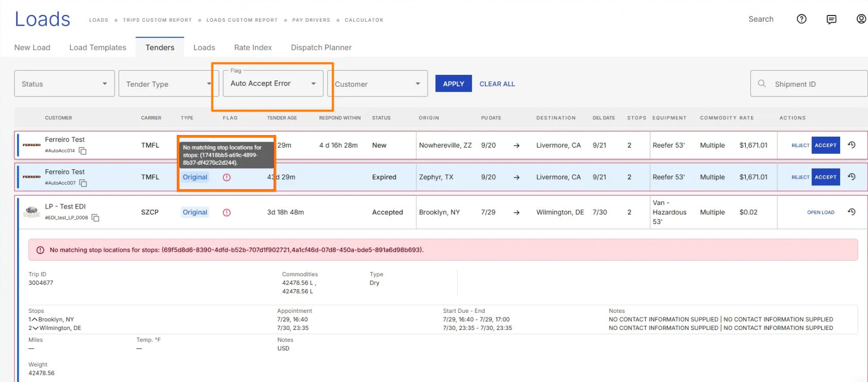The width and height of the screenshot is (868, 382).
Task: Open the help question mark icon
Action: pos(801,19)
